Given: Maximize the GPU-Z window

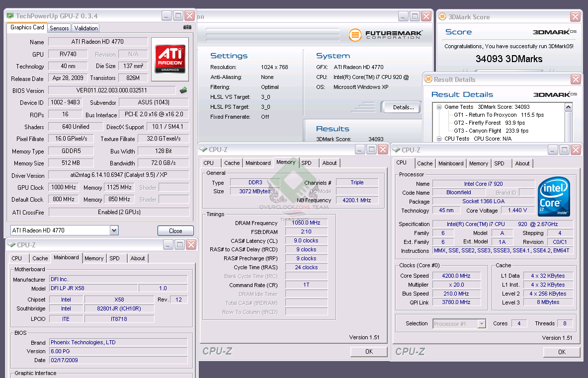Looking at the screenshot, I should tap(178, 16).
